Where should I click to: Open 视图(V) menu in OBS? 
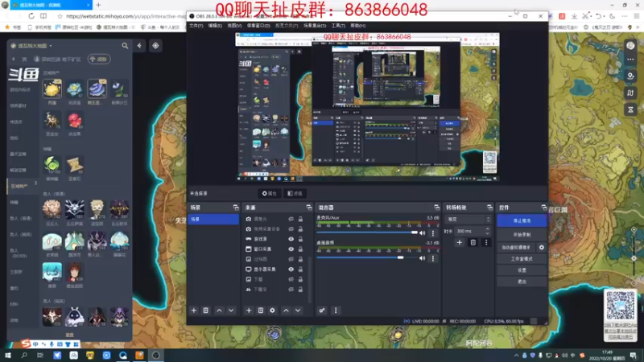tap(234, 26)
